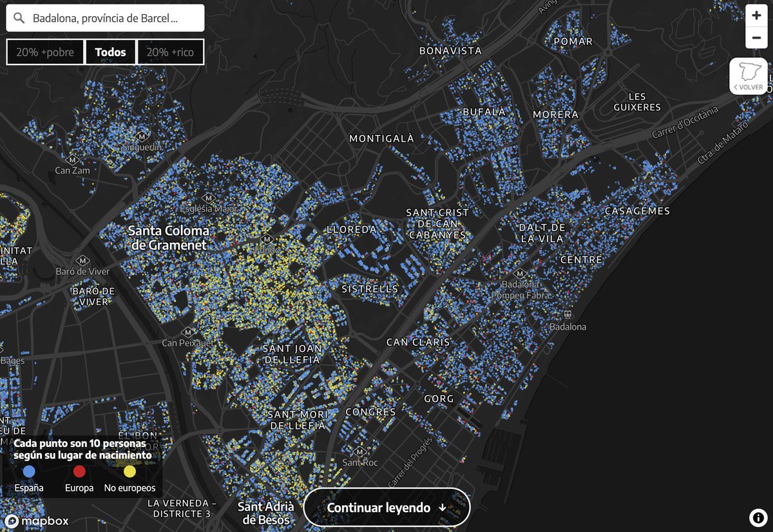Select the Todos filter
Image resolution: width=773 pixels, height=532 pixels.
tap(111, 52)
